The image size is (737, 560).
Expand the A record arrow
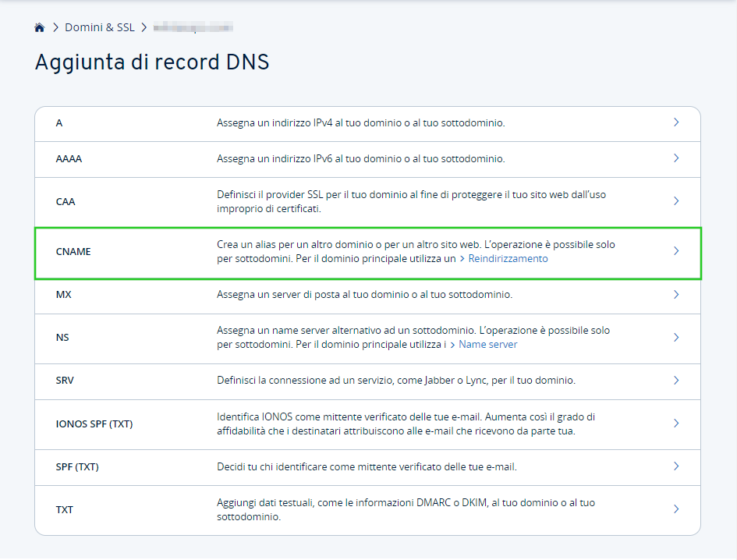pyautogui.click(x=675, y=122)
